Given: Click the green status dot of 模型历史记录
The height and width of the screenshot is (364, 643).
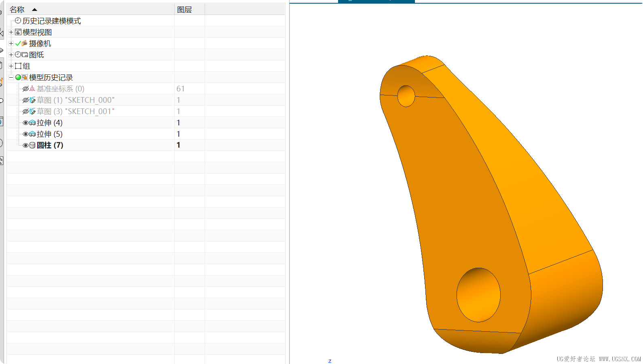Looking at the screenshot, I should pyautogui.click(x=18, y=77).
